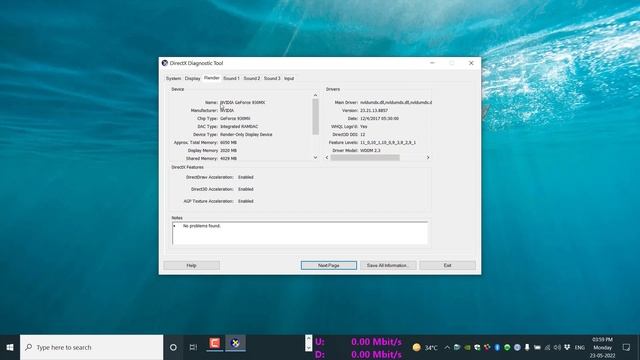Click Drivers panel scroll left arrow
Viewport: 640px width, 360px height.
click(x=327, y=158)
